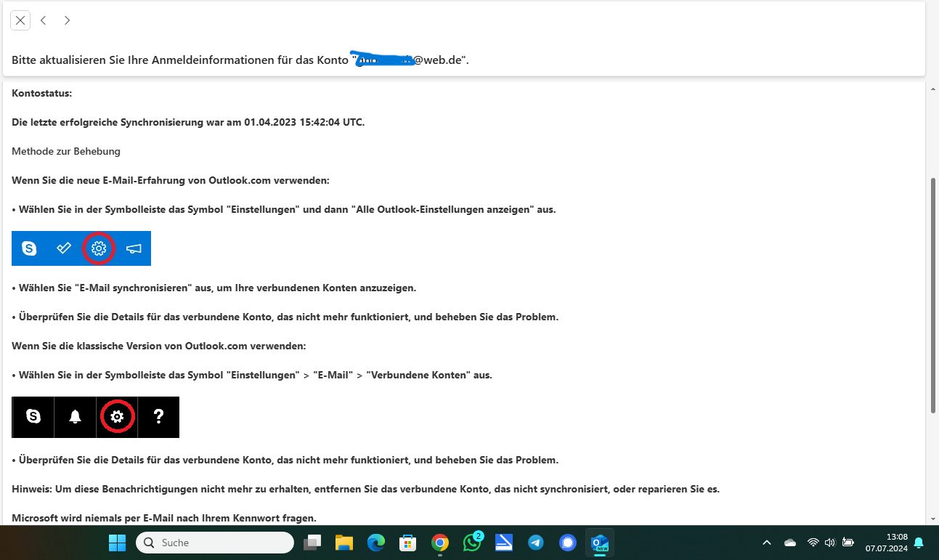Screen dimensions: 939x560
Task: Open Wi-Fi network settings in tray
Action: (x=813, y=543)
